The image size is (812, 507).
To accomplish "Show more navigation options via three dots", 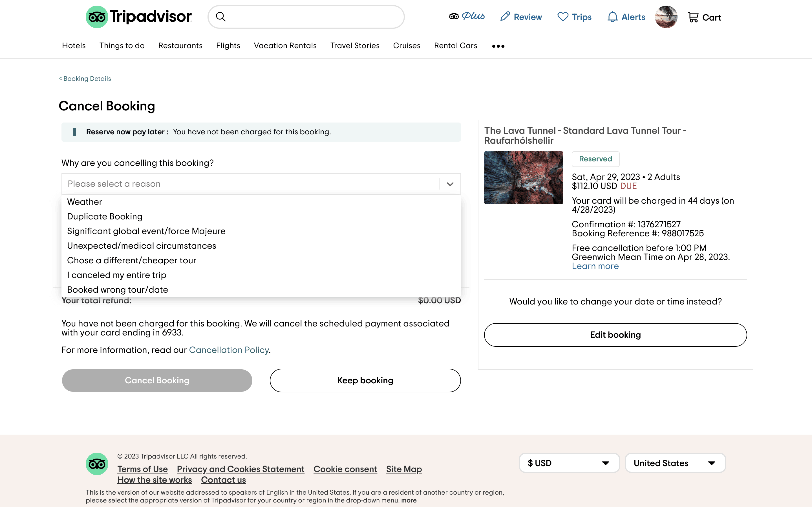I will 498,46.
